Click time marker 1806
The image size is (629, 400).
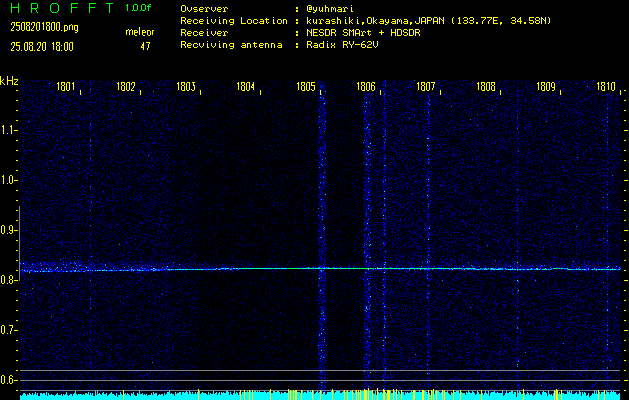pos(366,87)
